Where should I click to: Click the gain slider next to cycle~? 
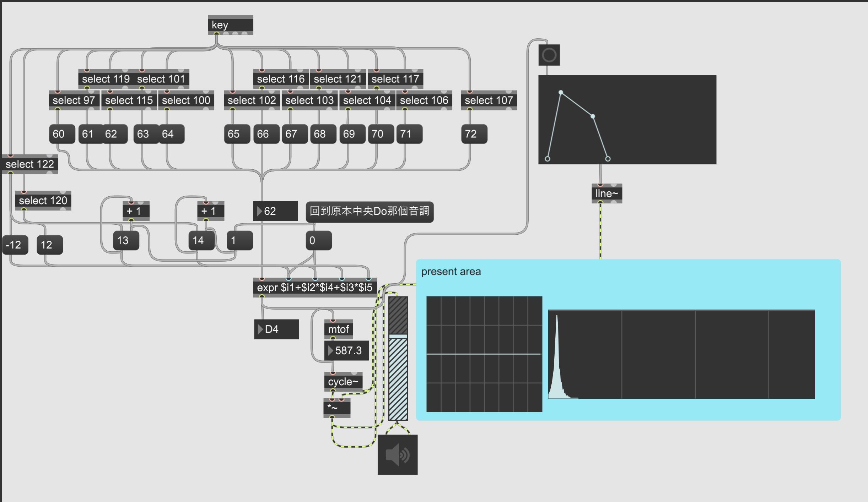(398, 359)
